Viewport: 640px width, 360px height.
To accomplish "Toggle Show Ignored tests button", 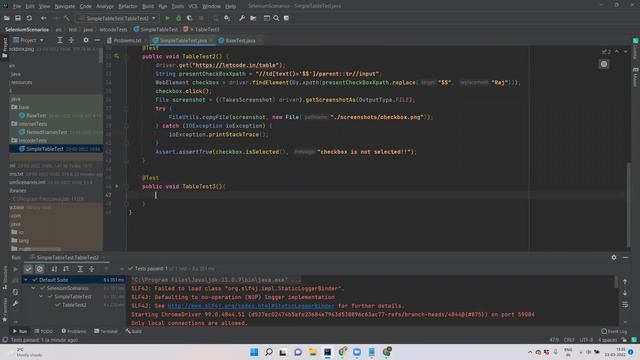I will (40, 269).
